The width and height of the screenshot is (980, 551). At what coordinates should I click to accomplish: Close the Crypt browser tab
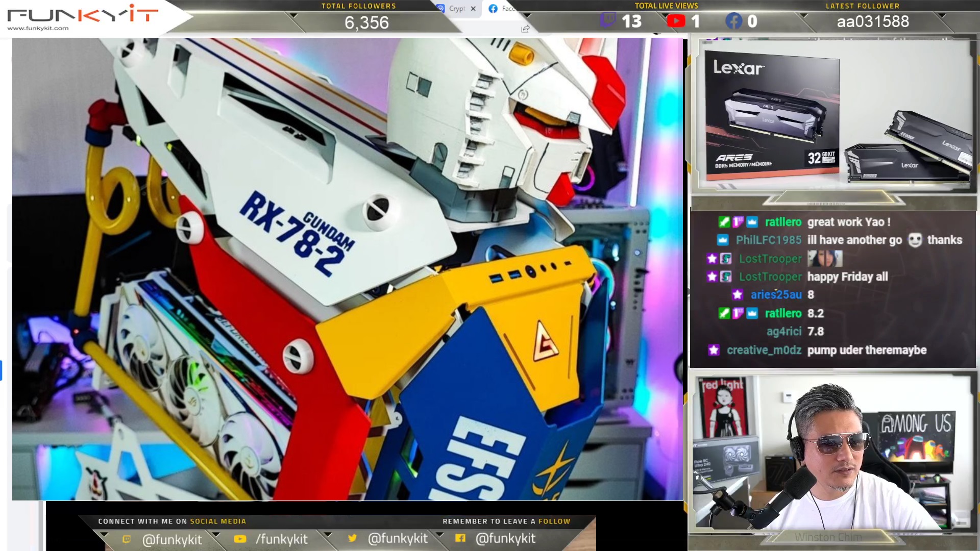point(473,9)
